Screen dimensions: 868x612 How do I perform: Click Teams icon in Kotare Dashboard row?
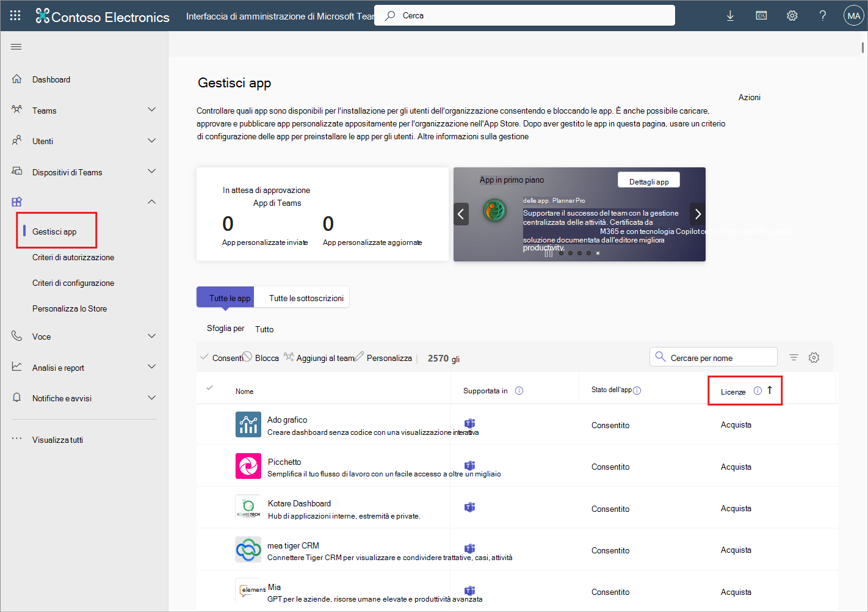[469, 508]
